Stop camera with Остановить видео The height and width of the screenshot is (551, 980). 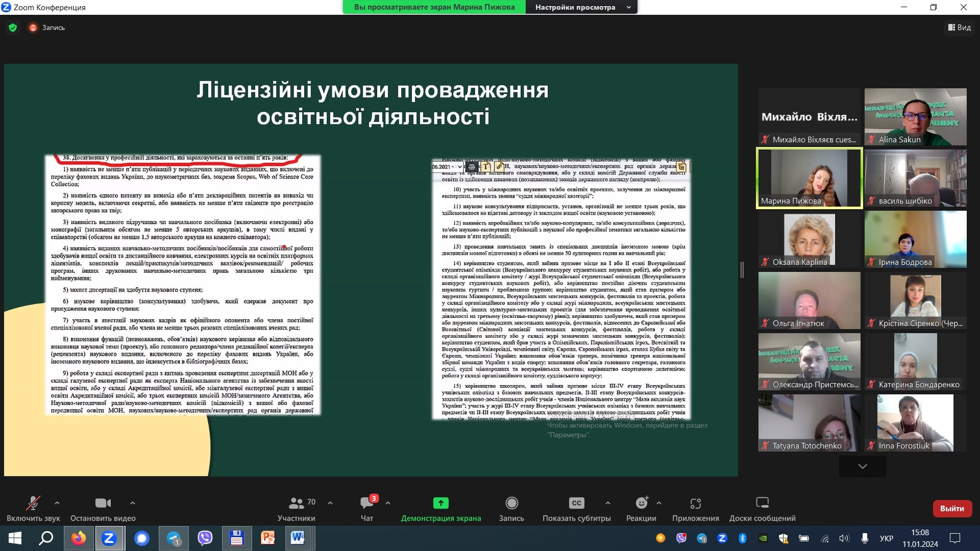coord(103,509)
